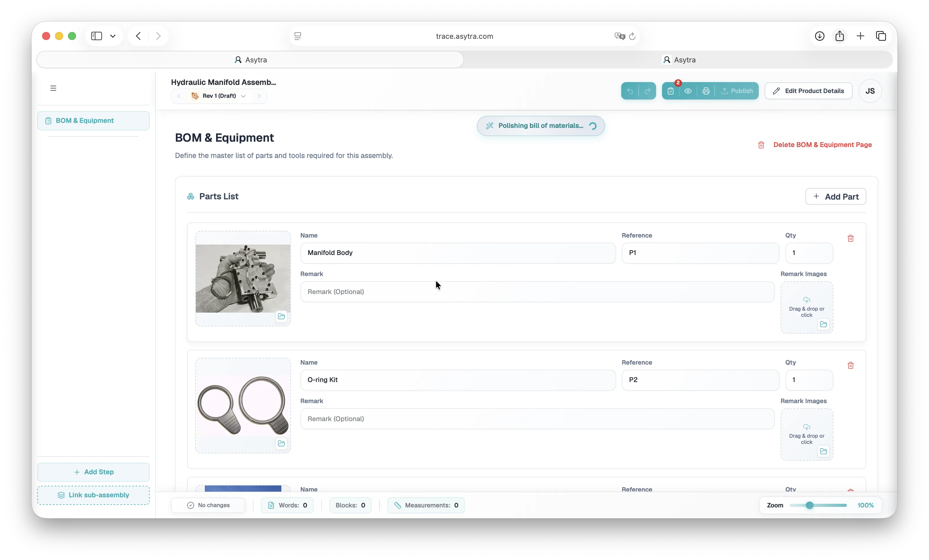The image size is (929, 560).
Task: Upload remark image for O-ring Kit
Action: click(806, 434)
